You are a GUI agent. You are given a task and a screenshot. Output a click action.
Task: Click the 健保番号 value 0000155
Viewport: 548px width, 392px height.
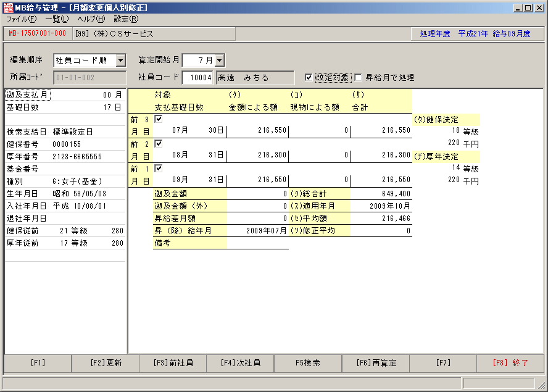[x=67, y=144]
